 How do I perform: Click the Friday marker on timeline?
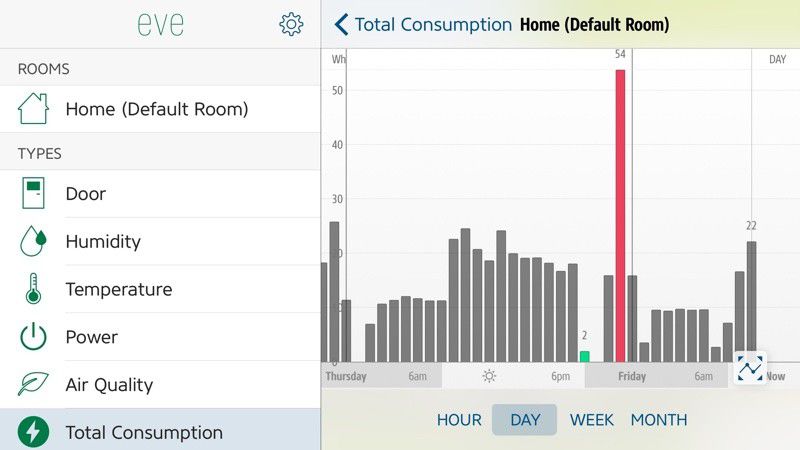(632, 377)
